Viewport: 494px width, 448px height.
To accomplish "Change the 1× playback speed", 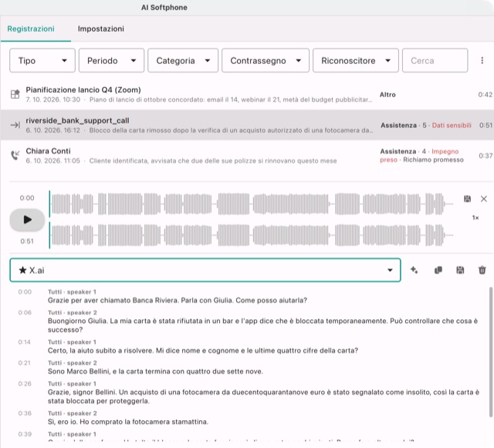I will [x=475, y=217].
